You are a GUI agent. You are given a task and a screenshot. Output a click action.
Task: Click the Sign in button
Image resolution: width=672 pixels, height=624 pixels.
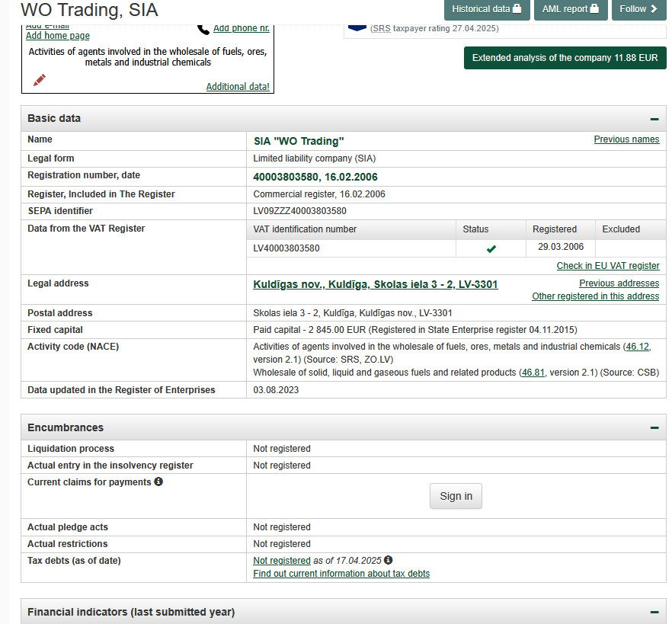pyautogui.click(x=456, y=496)
